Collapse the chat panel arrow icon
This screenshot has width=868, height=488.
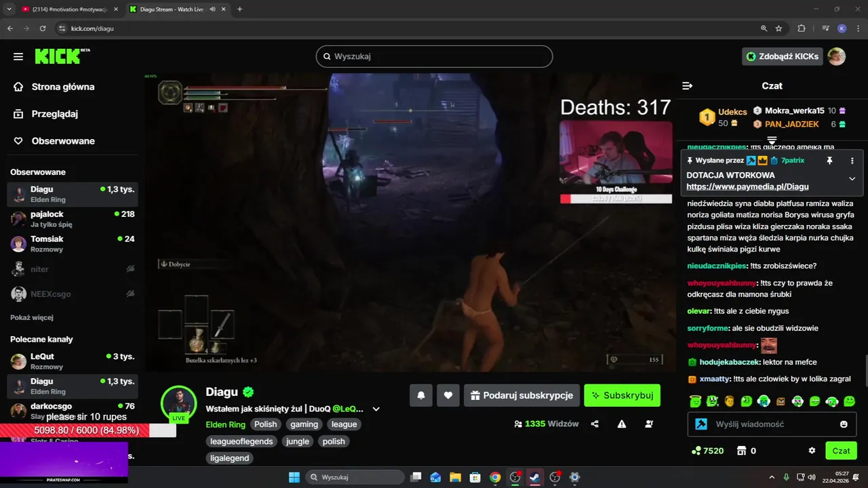(687, 86)
